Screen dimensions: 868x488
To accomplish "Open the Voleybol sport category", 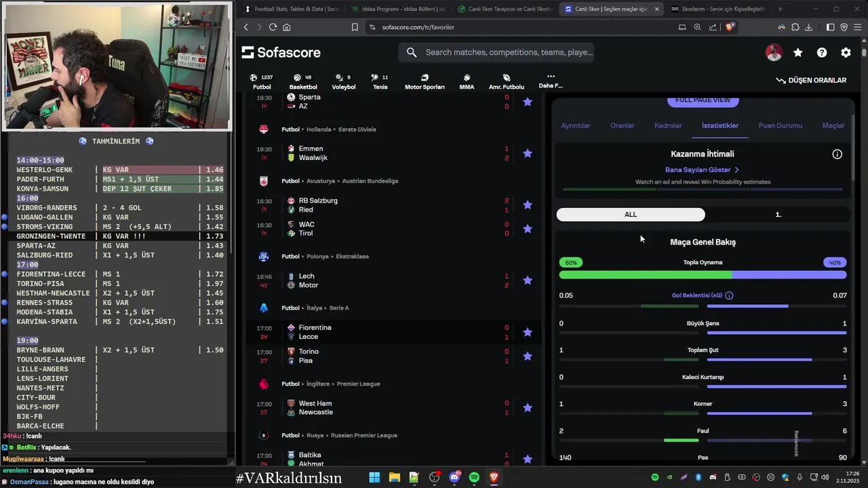I will click(x=343, y=82).
